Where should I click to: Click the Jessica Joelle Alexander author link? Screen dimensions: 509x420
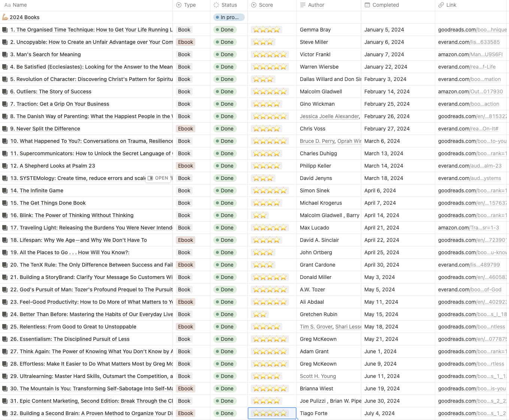point(329,116)
